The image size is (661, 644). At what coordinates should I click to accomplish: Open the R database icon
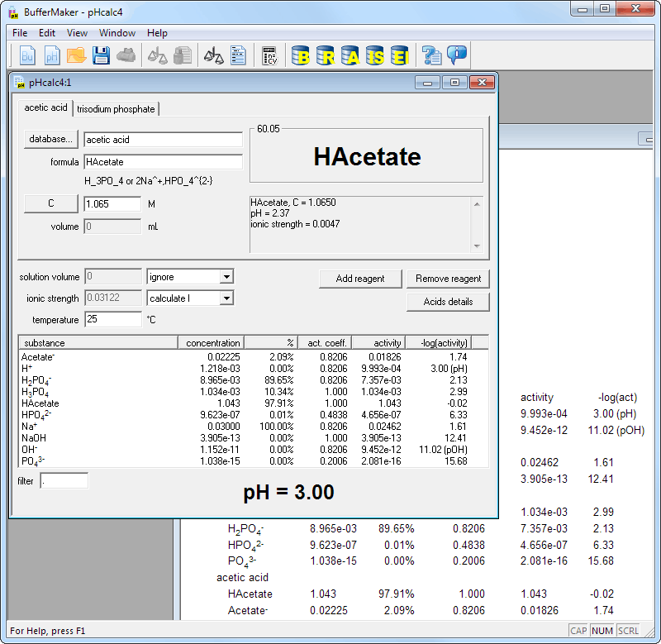click(x=326, y=55)
